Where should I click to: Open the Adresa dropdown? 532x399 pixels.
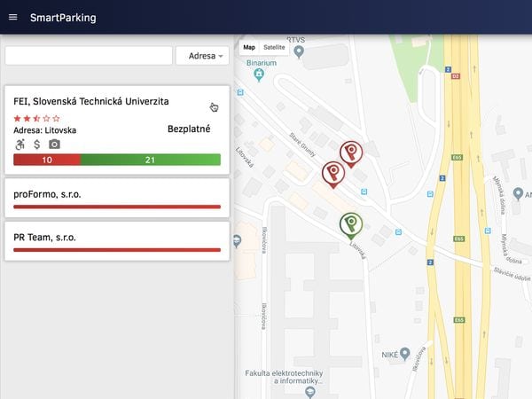[202, 56]
